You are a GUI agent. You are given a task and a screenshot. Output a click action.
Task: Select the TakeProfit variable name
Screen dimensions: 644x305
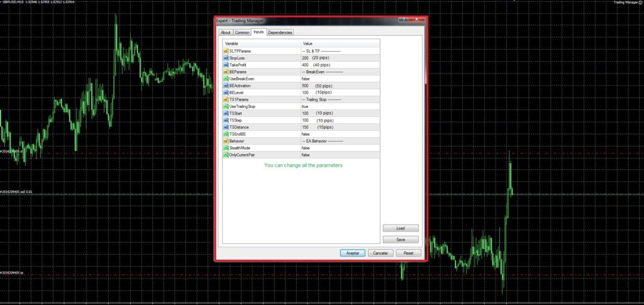click(238, 65)
